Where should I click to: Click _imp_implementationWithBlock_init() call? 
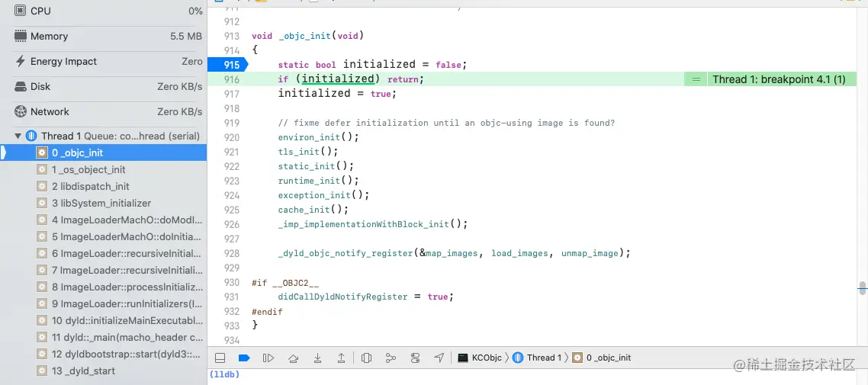coord(373,224)
